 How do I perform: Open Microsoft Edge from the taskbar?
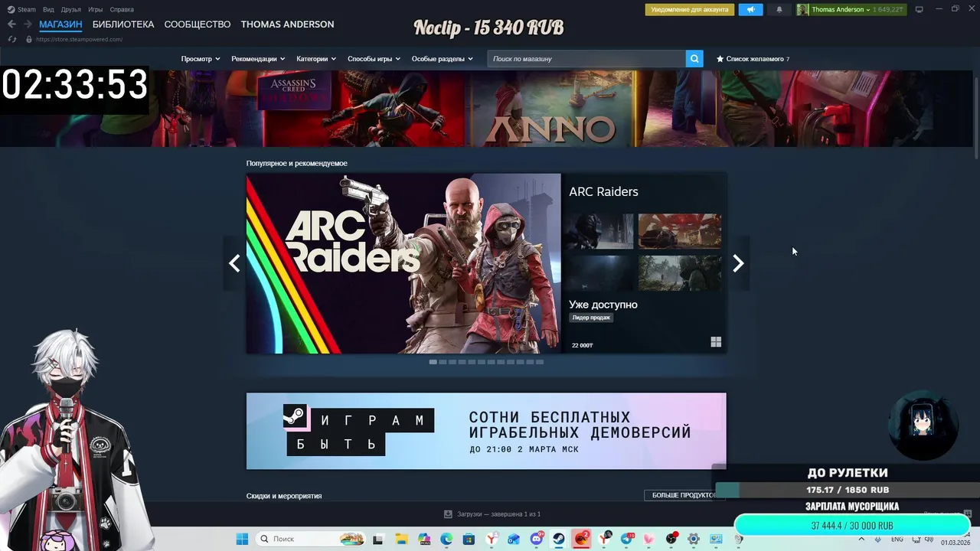click(x=446, y=539)
